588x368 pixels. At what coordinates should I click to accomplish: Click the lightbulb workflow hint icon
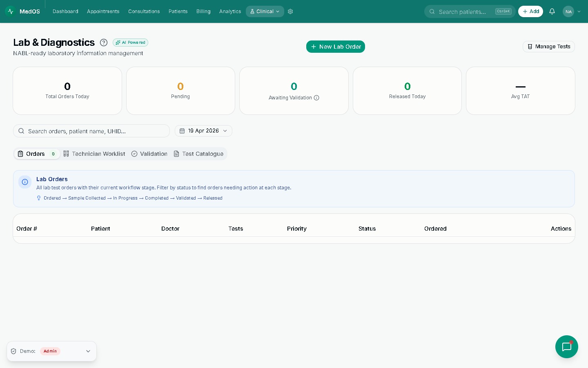pyautogui.click(x=39, y=198)
